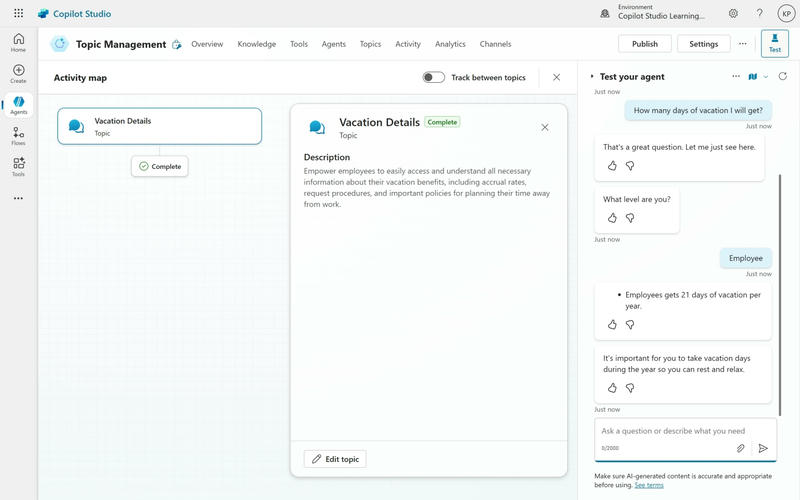Open Create in left sidebar
Image resolution: width=800 pixels, height=500 pixels.
(x=18, y=73)
